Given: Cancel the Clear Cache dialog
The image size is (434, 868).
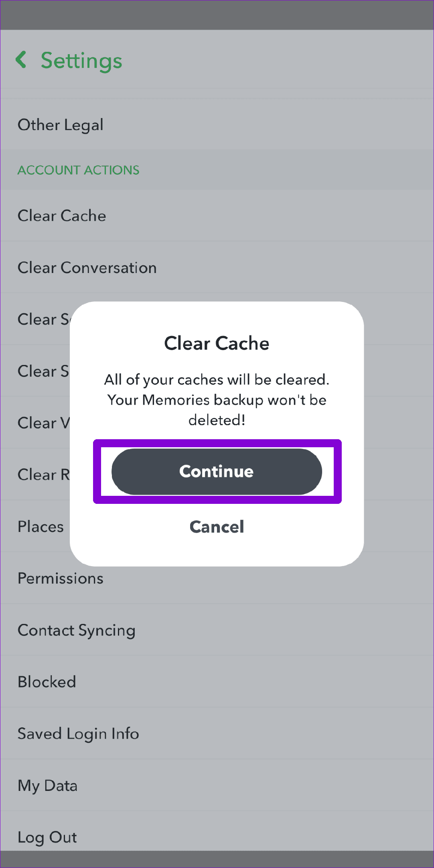Looking at the screenshot, I should pyautogui.click(x=217, y=527).
